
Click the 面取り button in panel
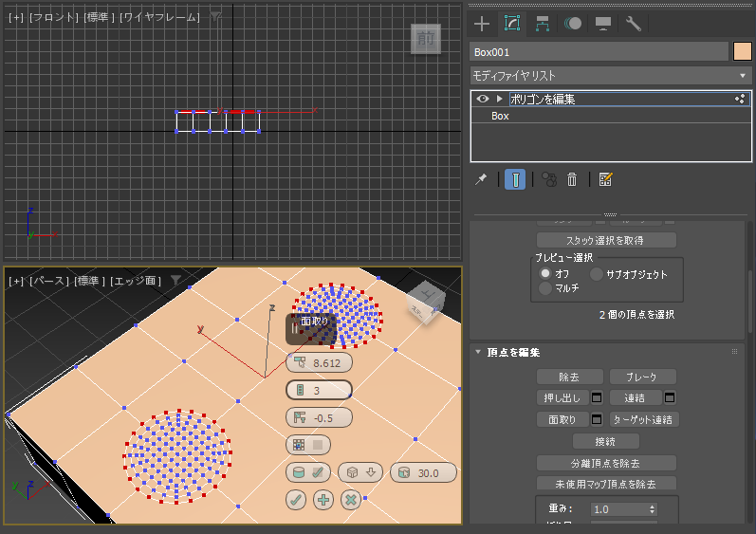pos(562,419)
